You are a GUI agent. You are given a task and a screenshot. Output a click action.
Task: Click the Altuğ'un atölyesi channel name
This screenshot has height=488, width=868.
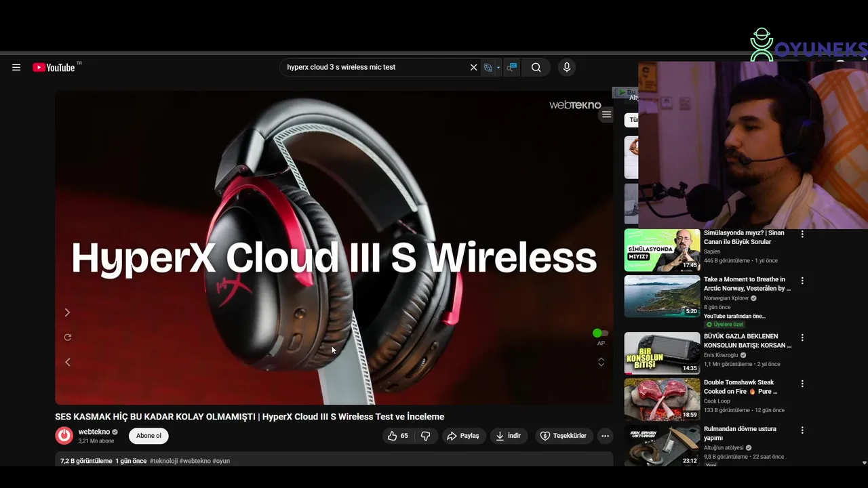pos(724,448)
